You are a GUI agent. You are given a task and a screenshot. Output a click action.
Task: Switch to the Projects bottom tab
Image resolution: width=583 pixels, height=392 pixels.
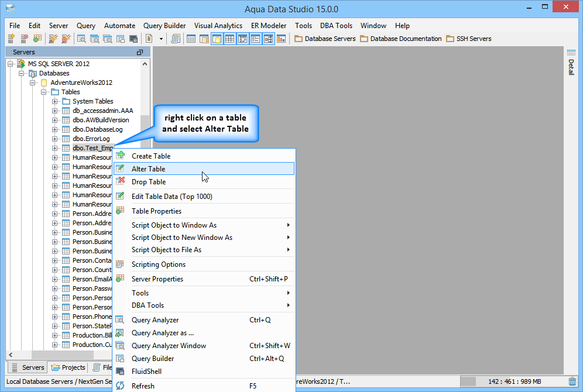(x=68, y=367)
